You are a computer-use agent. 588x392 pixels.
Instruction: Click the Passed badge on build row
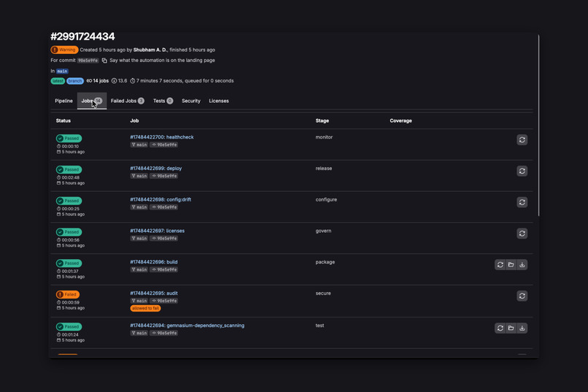[x=69, y=263]
